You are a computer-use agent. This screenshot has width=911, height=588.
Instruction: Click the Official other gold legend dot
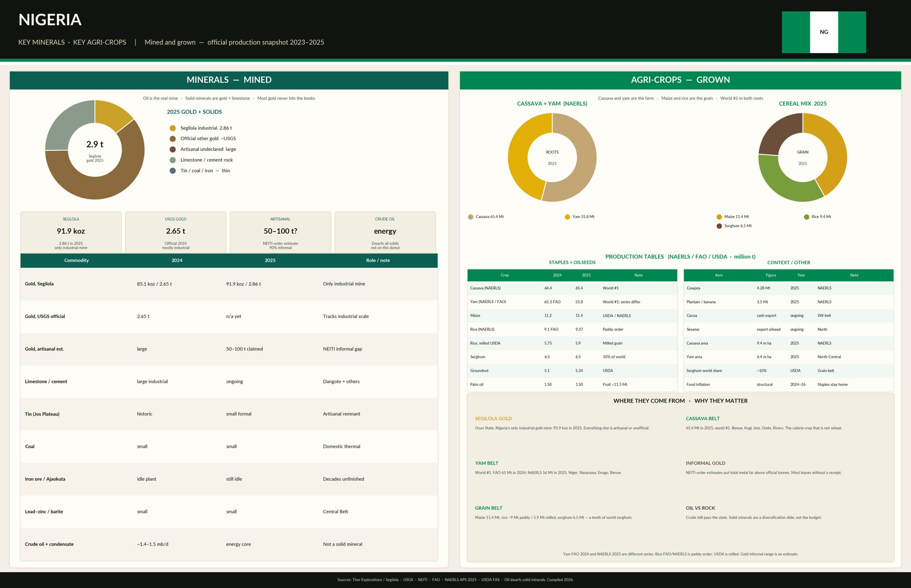(173, 138)
